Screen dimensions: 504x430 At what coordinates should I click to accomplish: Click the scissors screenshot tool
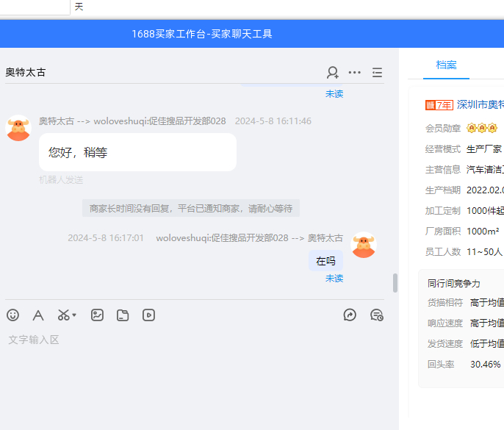click(x=63, y=315)
